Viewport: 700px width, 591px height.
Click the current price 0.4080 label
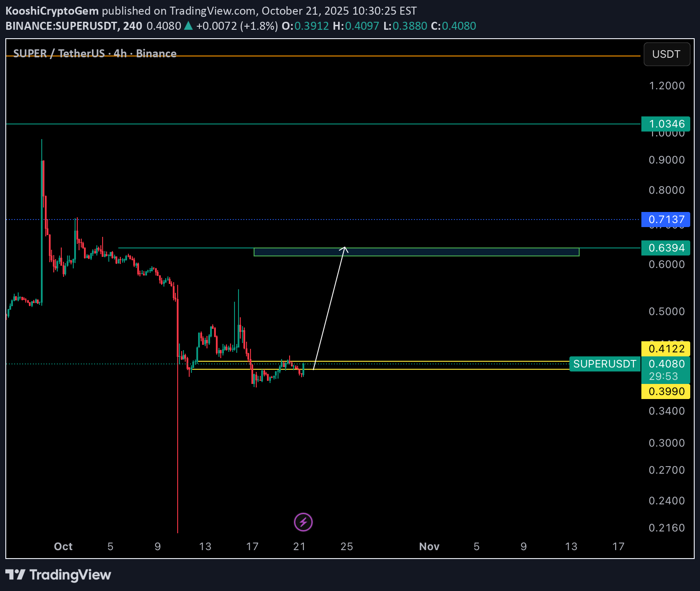click(x=666, y=364)
